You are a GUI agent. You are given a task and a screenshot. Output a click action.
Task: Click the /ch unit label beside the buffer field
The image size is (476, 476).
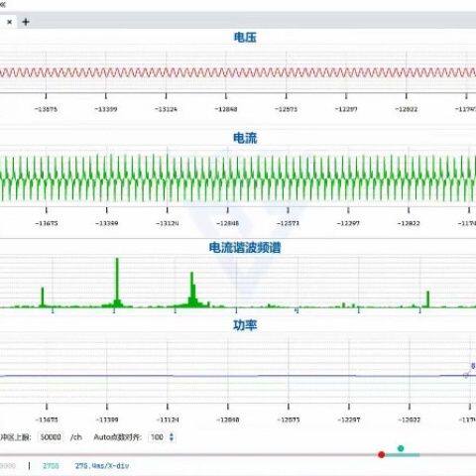coord(76,437)
